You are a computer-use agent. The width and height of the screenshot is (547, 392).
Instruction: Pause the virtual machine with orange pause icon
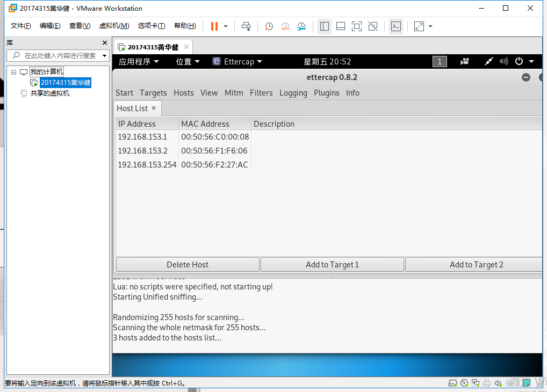click(214, 26)
